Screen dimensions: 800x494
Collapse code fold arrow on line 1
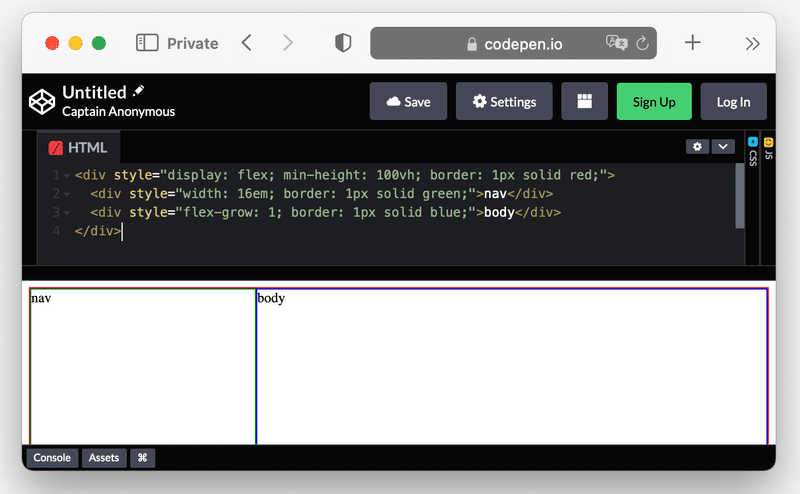pos(66,176)
